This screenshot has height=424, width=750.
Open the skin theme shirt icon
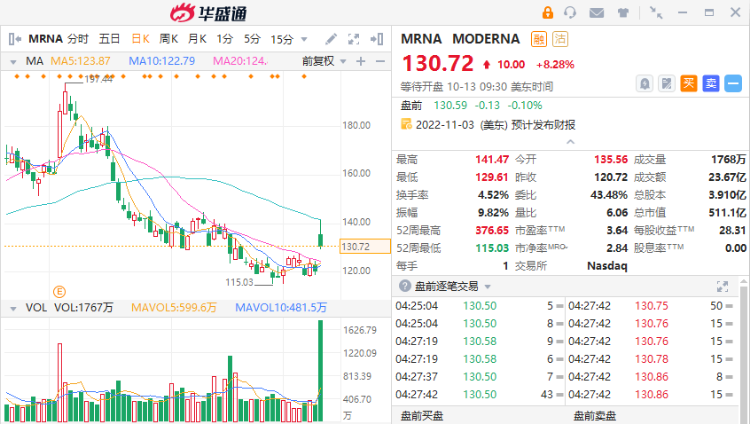point(623,13)
